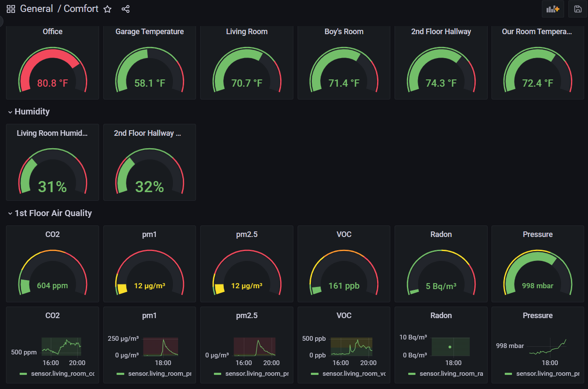Open the Office panel title menu

coord(53,32)
